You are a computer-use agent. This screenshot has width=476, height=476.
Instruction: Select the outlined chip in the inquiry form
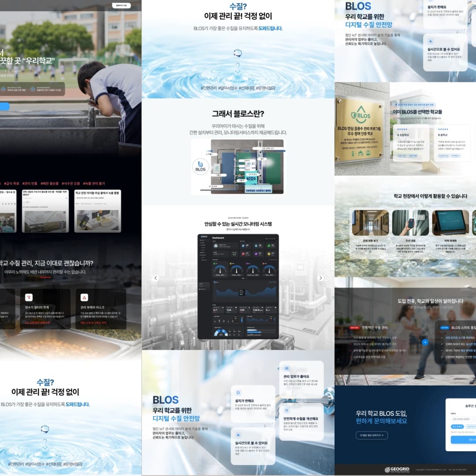coord(471,427)
